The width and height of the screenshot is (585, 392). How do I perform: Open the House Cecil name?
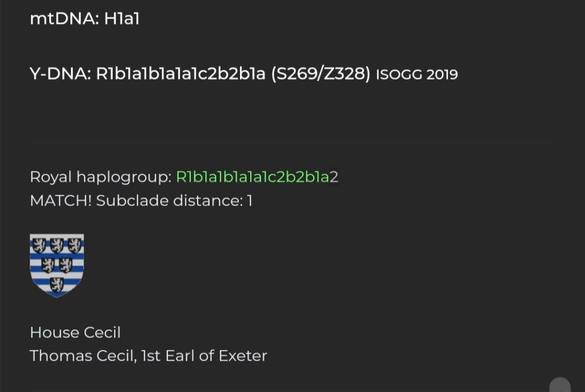(x=75, y=332)
